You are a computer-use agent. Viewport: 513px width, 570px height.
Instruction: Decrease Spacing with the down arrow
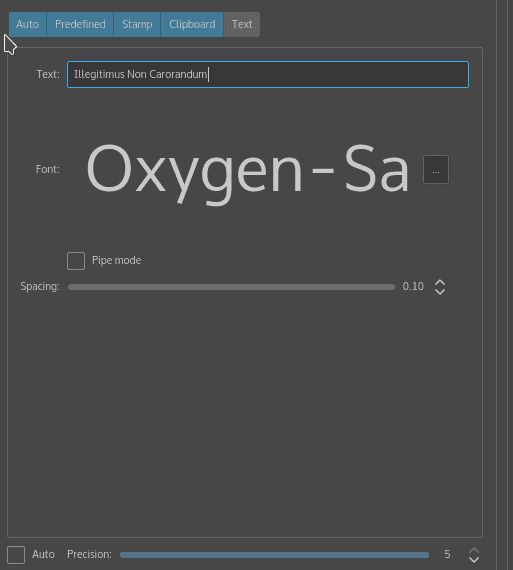click(x=440, y=292)
